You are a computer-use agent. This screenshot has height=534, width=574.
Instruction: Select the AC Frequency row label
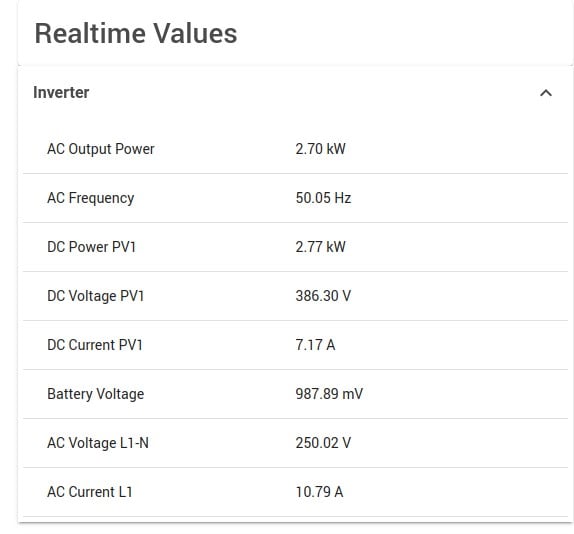[90, 198]
